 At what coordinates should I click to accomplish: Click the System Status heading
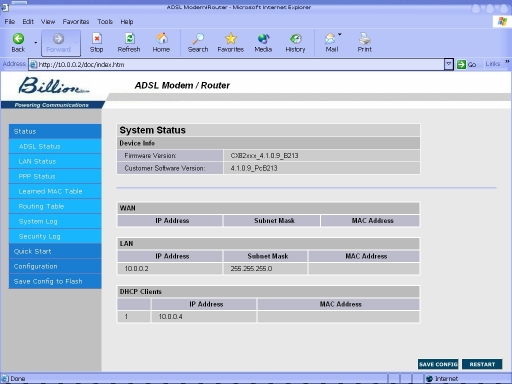[152, 130]
